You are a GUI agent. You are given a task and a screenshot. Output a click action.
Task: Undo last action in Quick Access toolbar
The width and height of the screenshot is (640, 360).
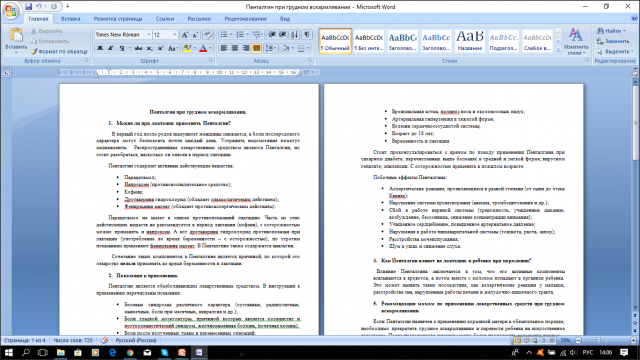39,7
